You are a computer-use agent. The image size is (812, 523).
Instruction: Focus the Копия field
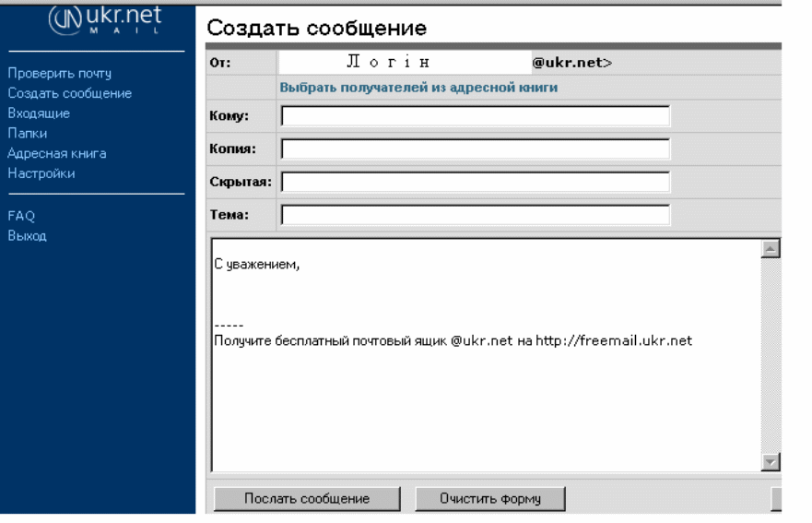point(476,149)
